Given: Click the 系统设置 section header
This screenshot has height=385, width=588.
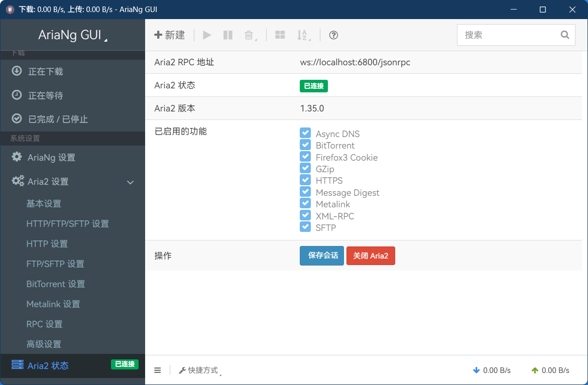Looking at the screenshot, I should tap(25, 139).
